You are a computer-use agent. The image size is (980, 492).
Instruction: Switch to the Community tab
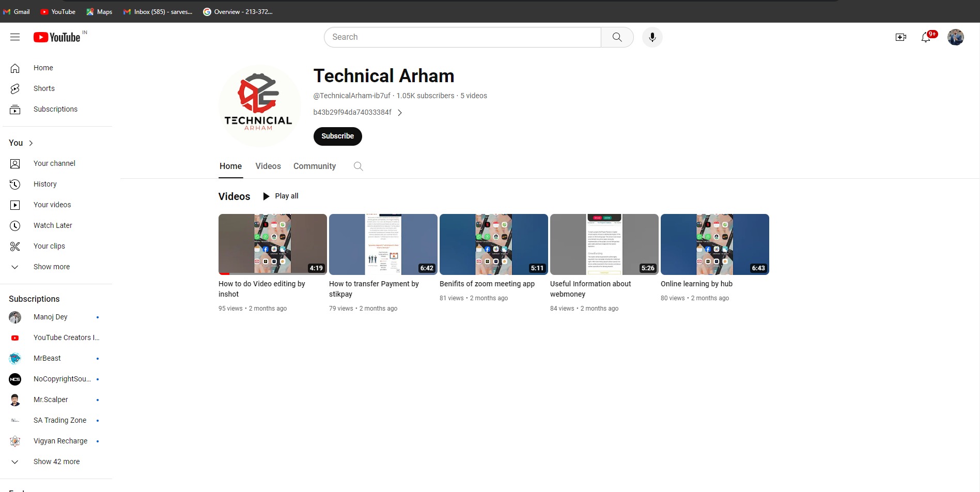pyautogui.click(x=315, y=166)
